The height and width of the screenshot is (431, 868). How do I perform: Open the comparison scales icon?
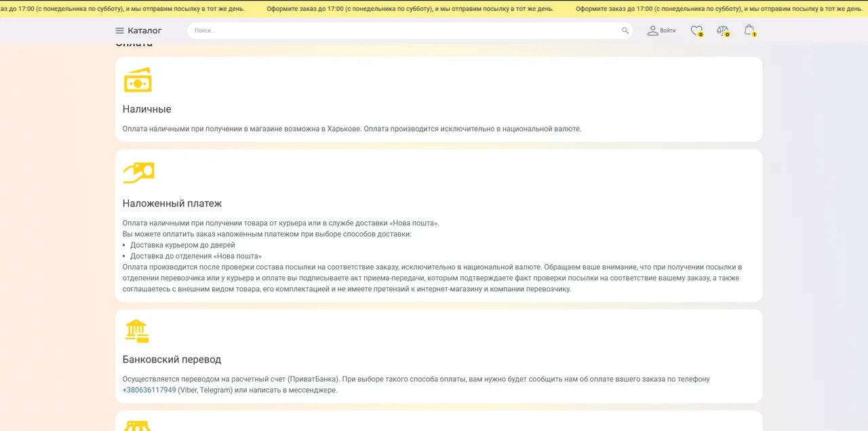(723, 31)
